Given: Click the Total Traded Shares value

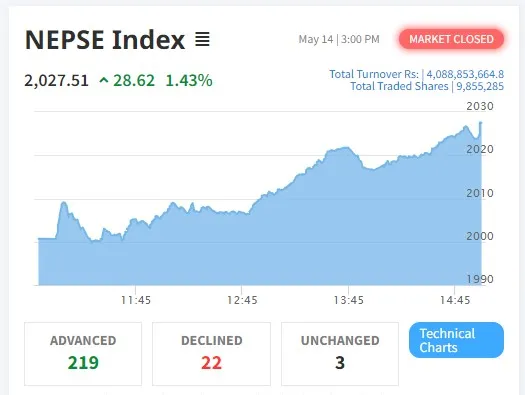Looking at the screenshot, I should click(x=480, y=86).
